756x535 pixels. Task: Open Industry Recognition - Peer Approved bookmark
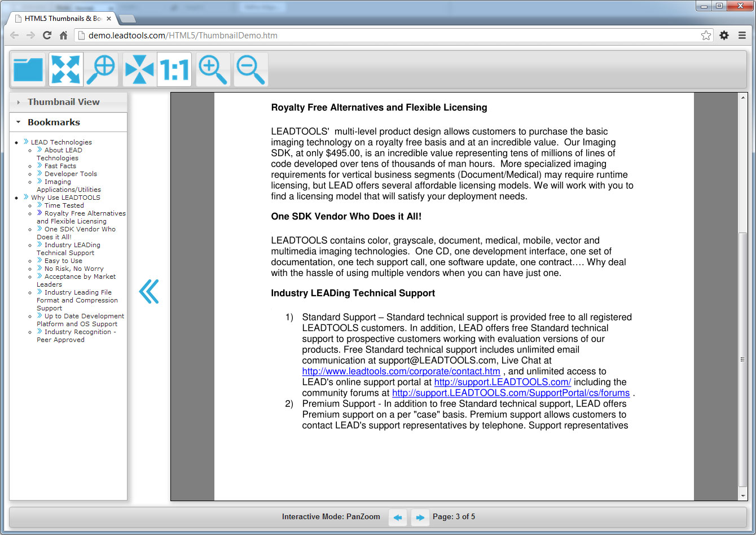[77, 336]
